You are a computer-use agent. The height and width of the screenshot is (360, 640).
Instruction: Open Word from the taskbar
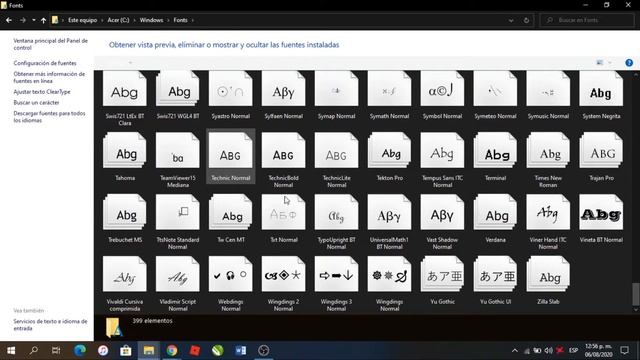click(241, 350)
